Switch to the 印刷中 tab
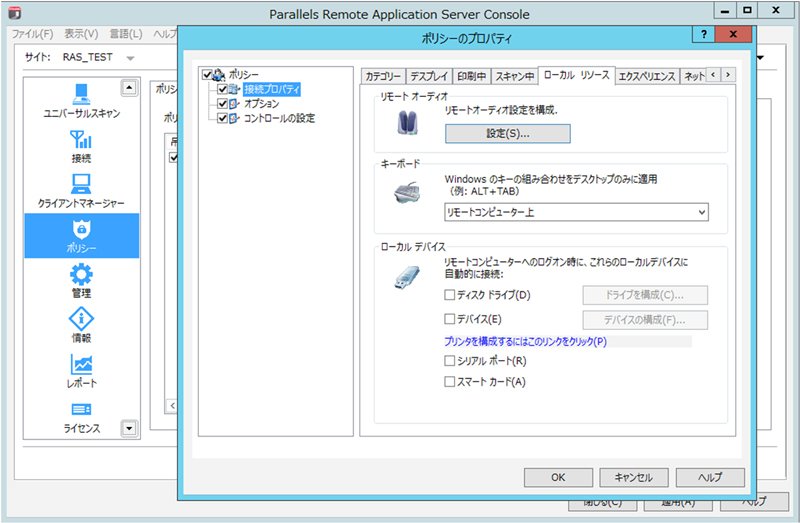This screenshot has width=800, height=523. [x=471, y=77]
